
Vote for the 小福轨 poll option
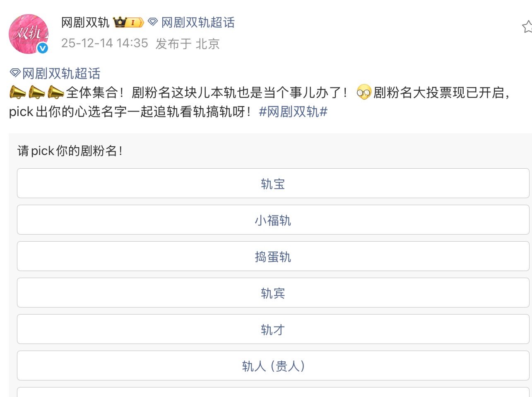(273, 220)
